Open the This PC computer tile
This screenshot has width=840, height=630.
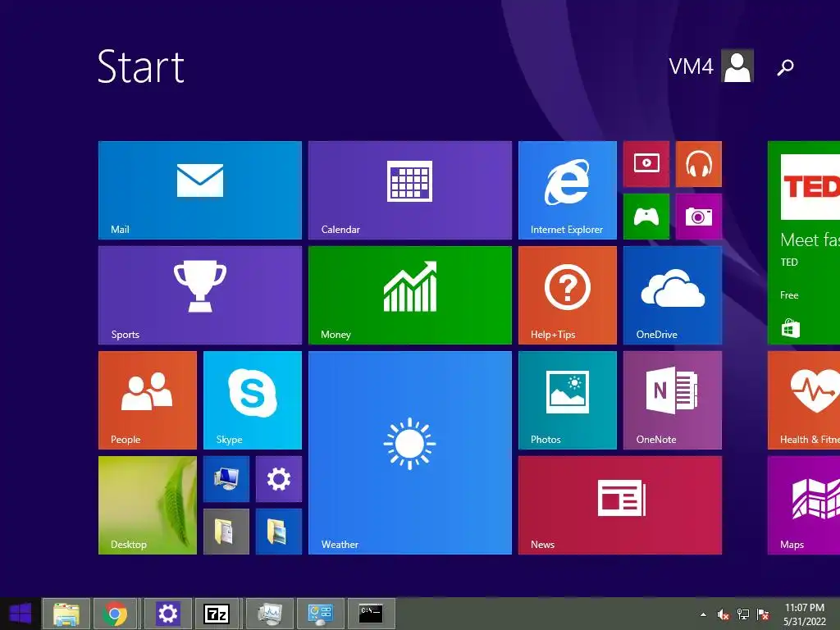tap(226, 479)
